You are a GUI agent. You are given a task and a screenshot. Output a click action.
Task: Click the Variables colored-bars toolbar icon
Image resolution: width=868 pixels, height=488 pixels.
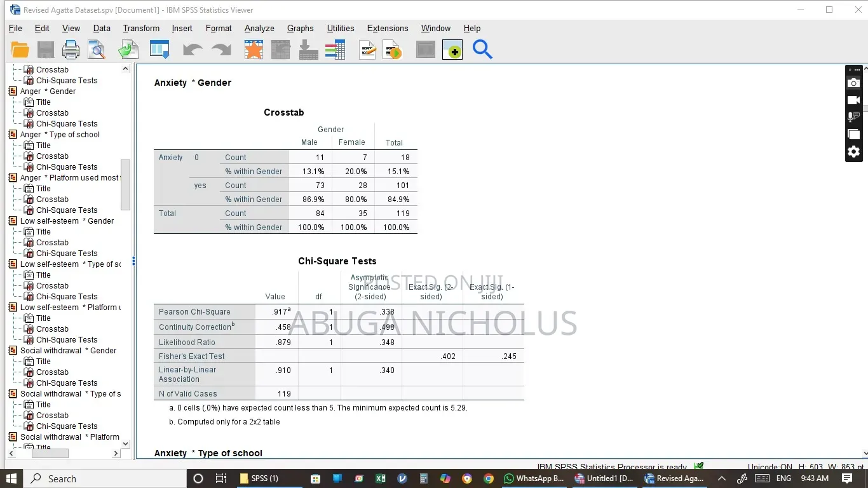point(335,50)
